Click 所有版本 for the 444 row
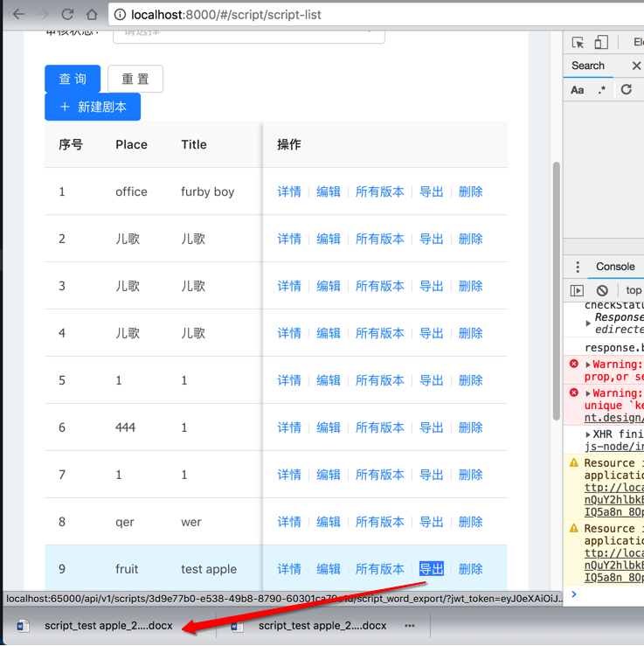This screenshot has width=644, height=646. coord(379,427)
